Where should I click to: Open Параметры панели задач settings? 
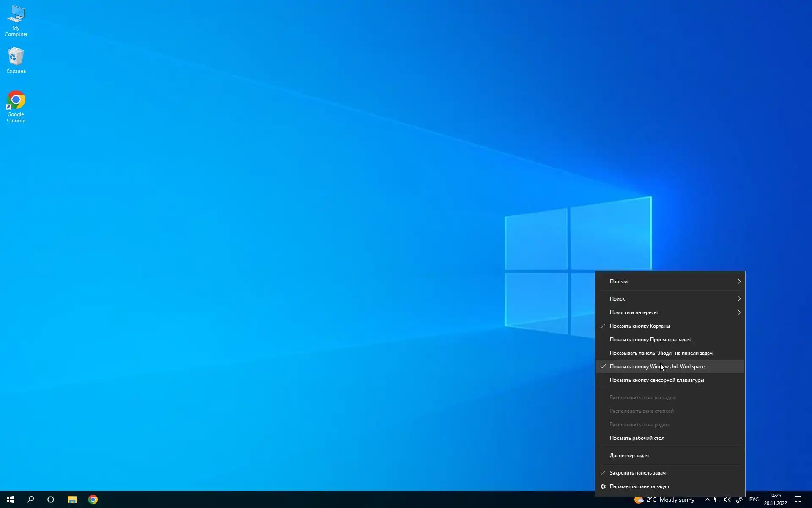tap(639, 486)
